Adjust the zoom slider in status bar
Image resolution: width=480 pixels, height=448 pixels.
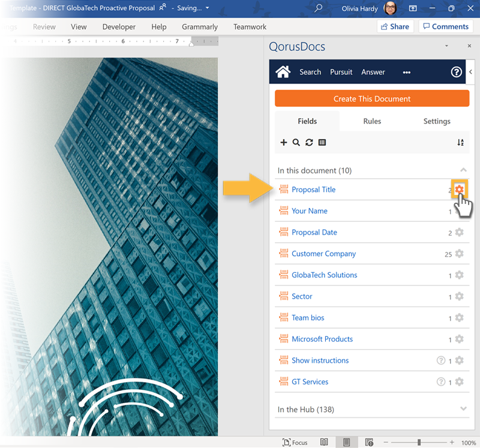(x=419, y=443)
